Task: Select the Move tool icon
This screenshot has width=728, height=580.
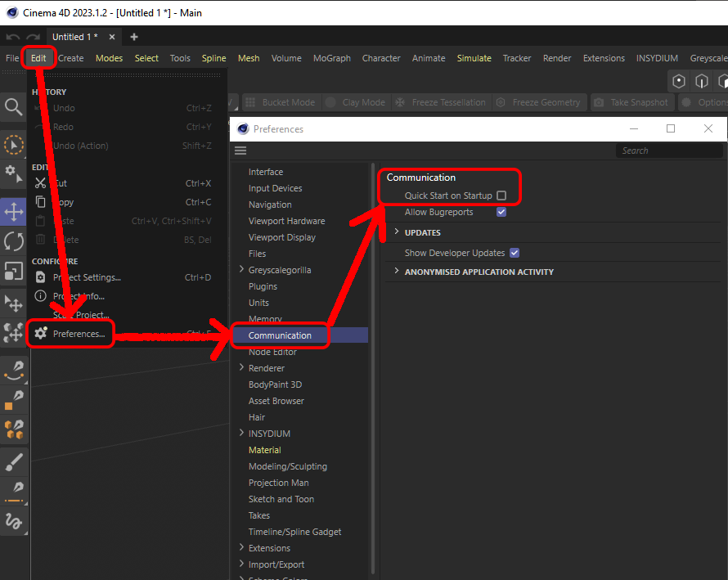Action: coord(13,212)
